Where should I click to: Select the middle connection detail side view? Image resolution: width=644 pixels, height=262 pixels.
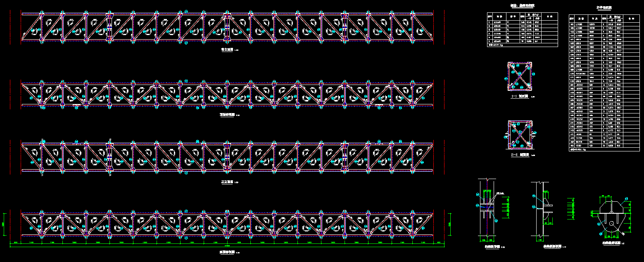pyautogui.click(x=542, y=210)
